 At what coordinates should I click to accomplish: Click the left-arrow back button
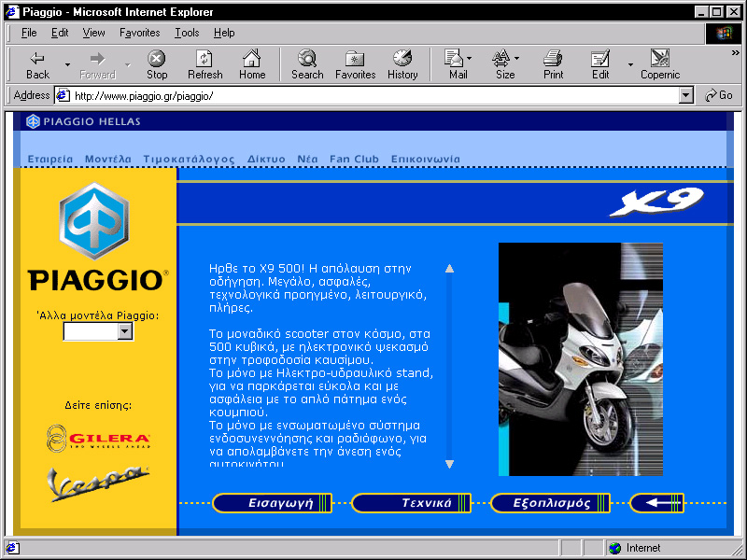657,503
